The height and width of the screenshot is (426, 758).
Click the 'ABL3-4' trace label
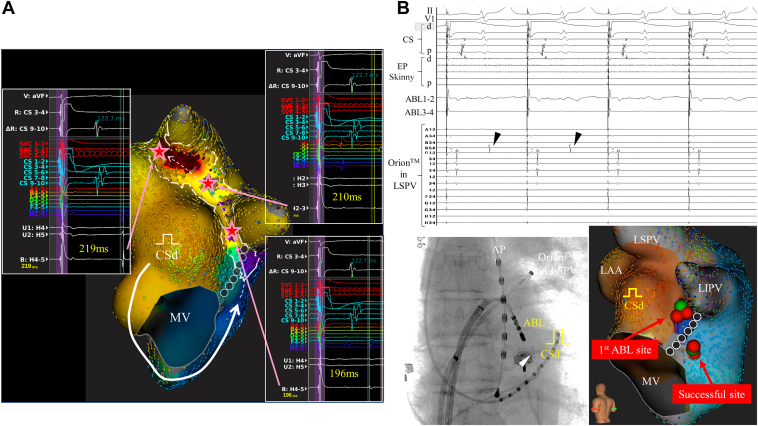(x=420, y=112)
